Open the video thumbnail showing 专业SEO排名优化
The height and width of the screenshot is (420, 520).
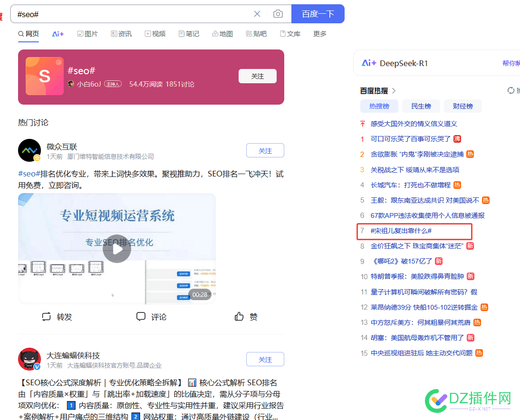[x=117, y=249]
